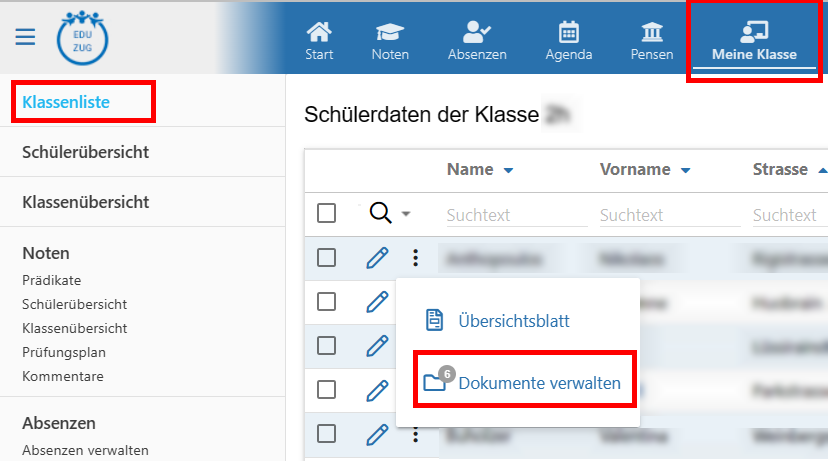Open Agenda calendar icon
Viewport: 828px width, 461px height.
[x=568, y=40]
